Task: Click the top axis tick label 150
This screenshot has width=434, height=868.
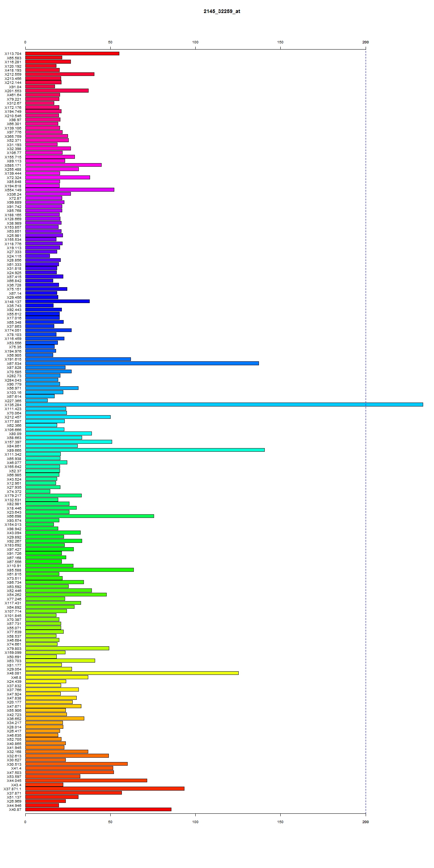Action: point(280,42)
